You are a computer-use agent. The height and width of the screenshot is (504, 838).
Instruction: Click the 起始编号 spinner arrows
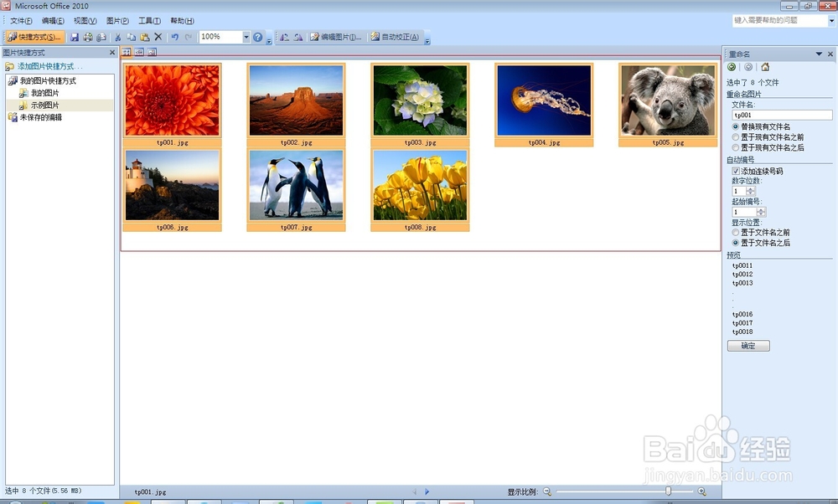761,212
